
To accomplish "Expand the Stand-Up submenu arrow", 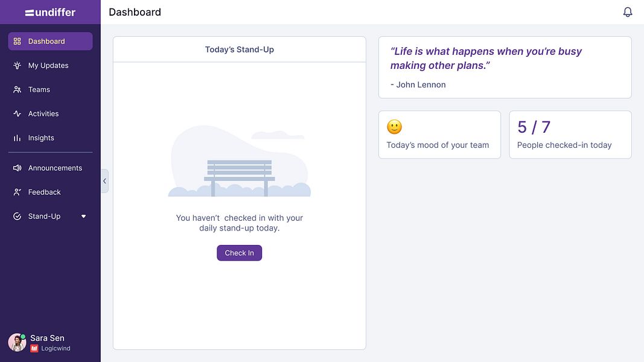I will [84, 217].
